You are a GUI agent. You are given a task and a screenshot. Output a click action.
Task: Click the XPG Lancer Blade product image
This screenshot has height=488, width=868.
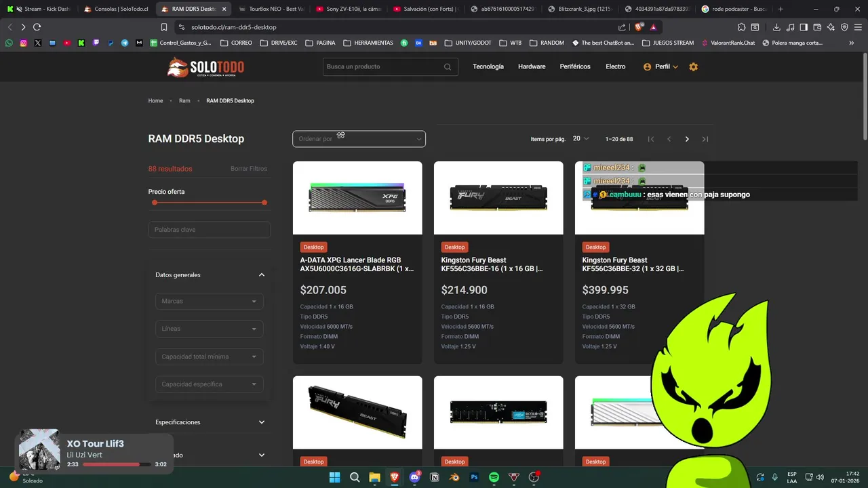pyautogui.click(x=357, y=198)
